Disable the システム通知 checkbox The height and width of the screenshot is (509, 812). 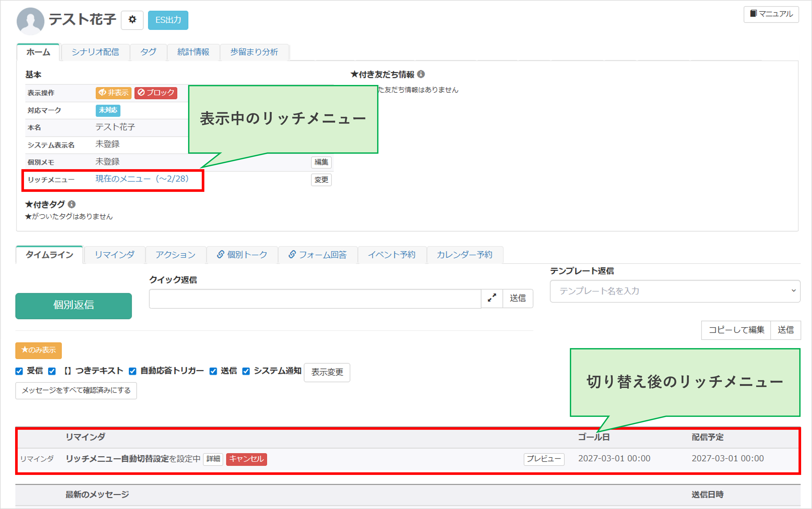pos(246,371)
